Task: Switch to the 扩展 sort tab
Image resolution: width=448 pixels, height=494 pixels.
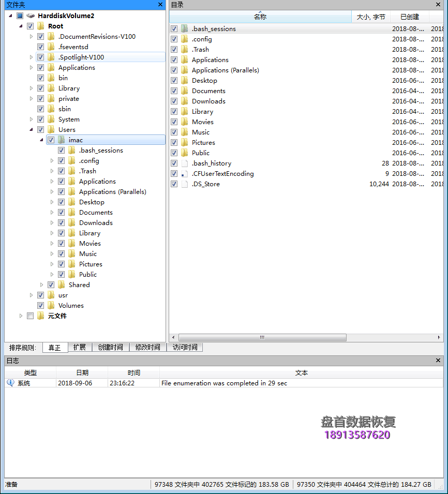Action: point(80,347)
